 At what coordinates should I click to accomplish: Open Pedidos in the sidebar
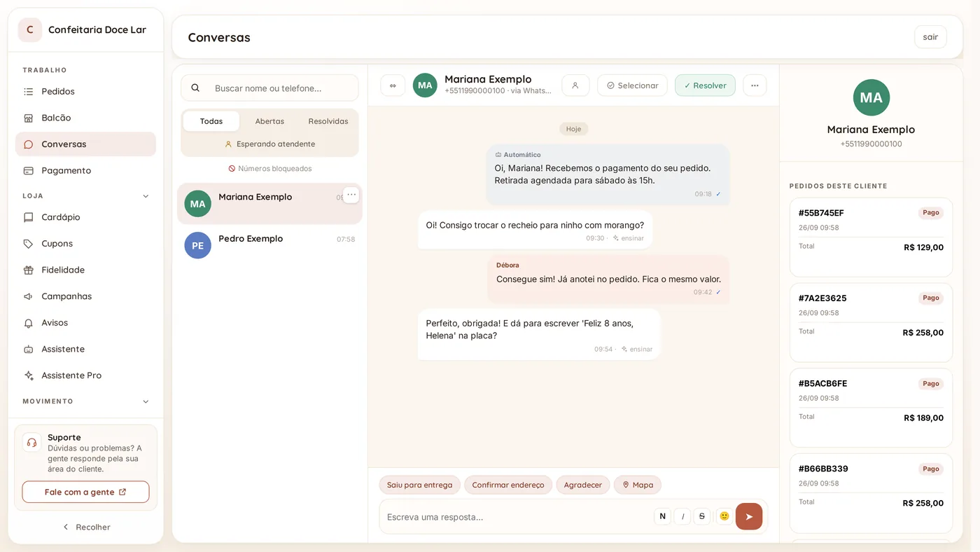85,91
